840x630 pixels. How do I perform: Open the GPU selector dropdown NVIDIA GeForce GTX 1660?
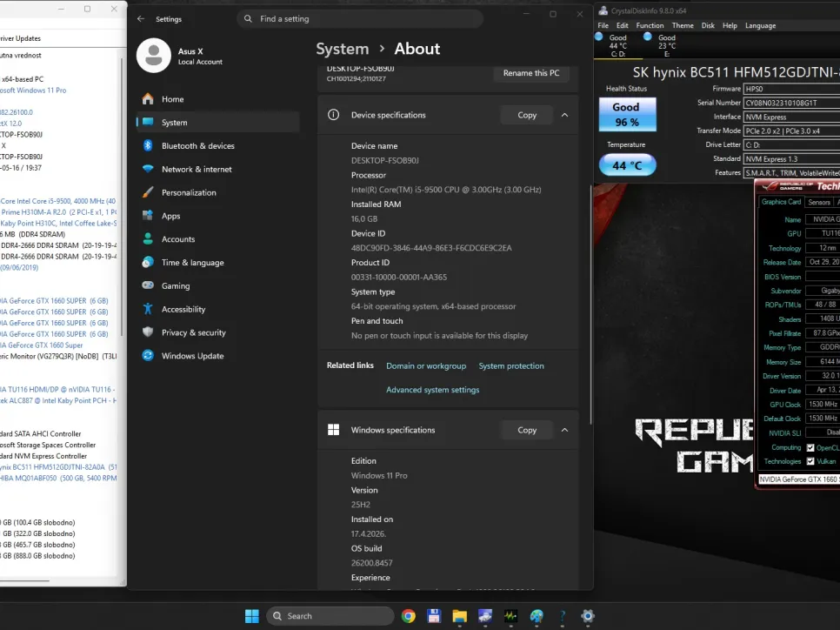click(798, 479)
